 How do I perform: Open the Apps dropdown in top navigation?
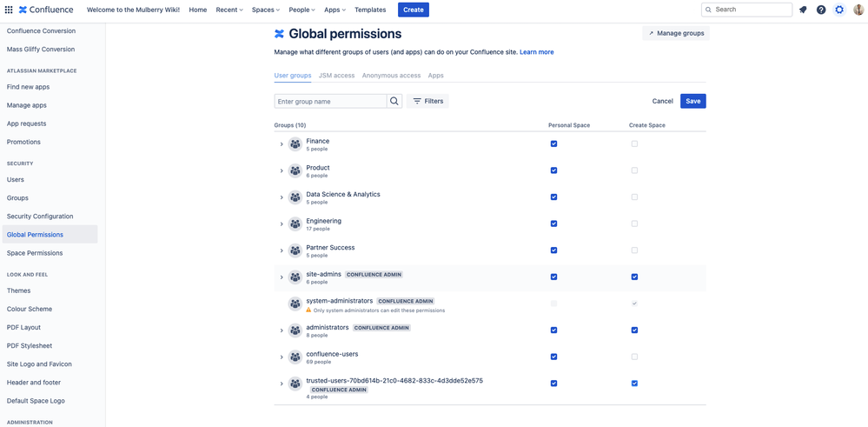click(x=335, y=10)
